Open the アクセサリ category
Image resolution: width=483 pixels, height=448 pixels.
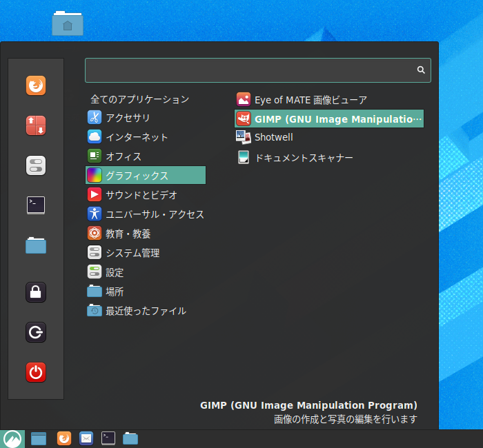pos(146,118)
